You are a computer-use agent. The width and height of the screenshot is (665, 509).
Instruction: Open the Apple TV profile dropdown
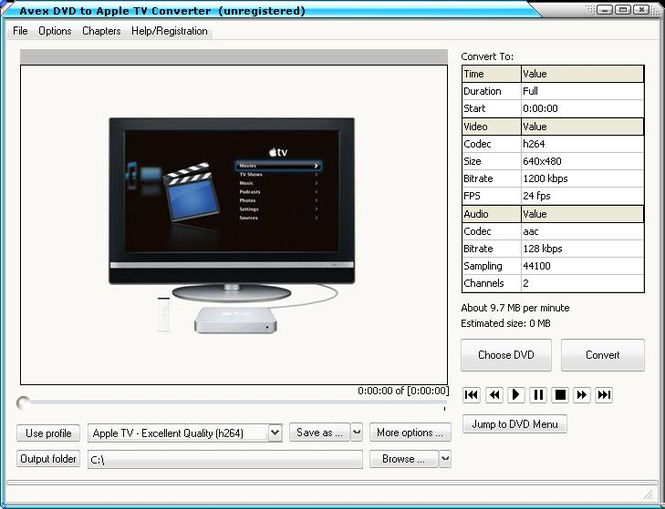[275, 433]
